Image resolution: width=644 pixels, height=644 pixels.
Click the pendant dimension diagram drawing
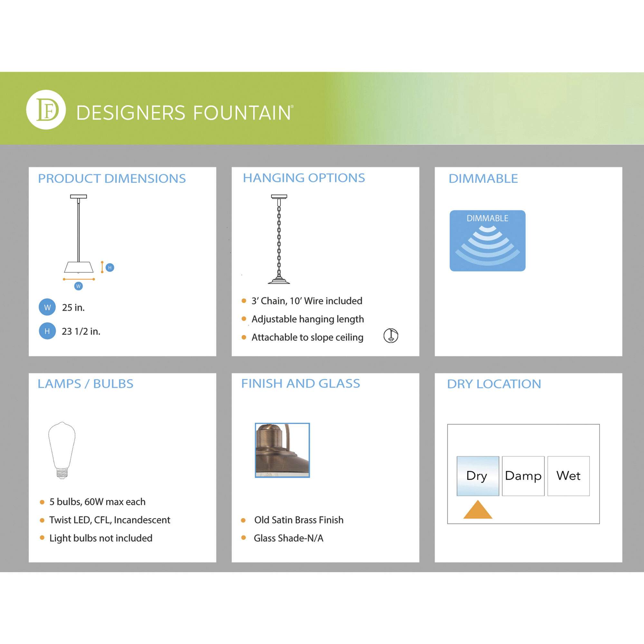(x=79, y=234)
